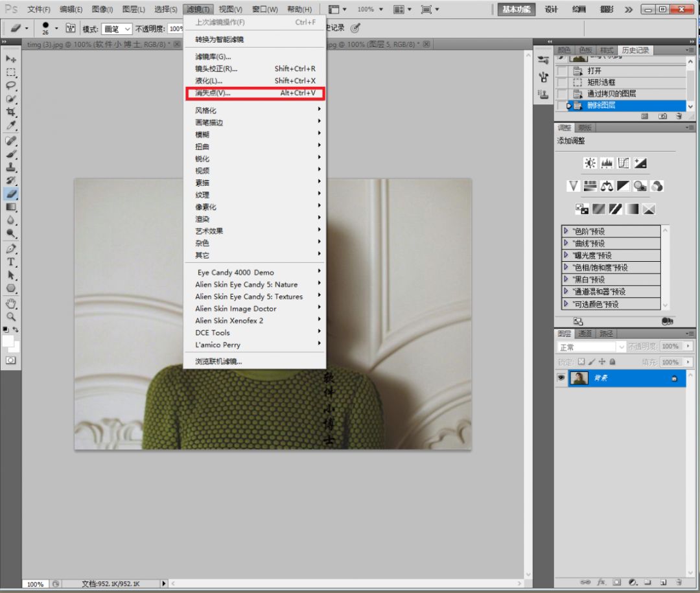Select the Horizontal Type tool
Image resolution: width=700 pixels, height=593 pixels.
(11, 262)
